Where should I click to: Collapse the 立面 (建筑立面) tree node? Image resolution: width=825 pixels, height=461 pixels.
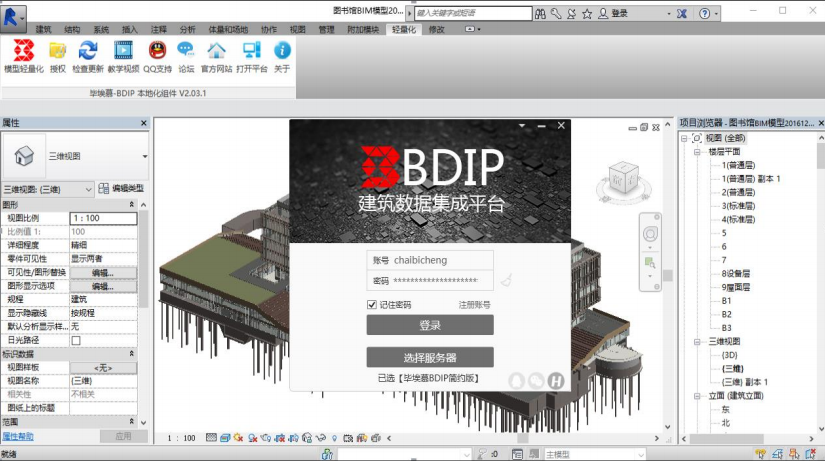pos(697,396)
